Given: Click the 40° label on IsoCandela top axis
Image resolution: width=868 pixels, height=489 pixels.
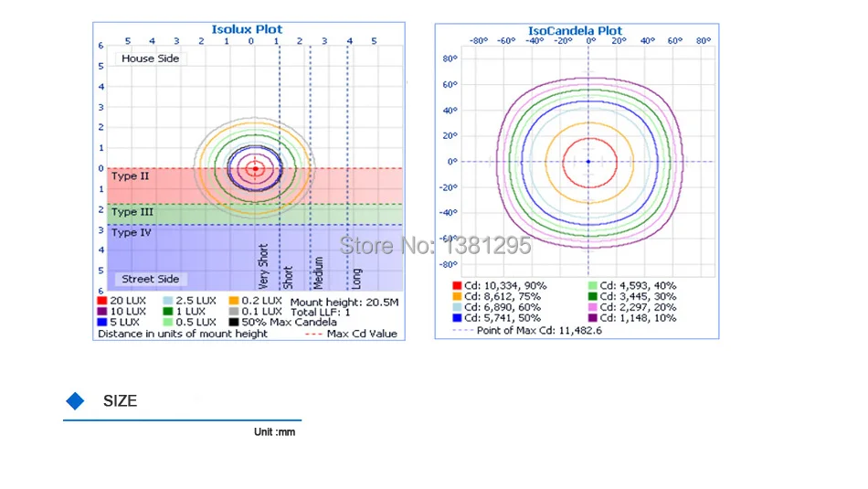Looking at the screenshot, I should click(x=648, y=41).
